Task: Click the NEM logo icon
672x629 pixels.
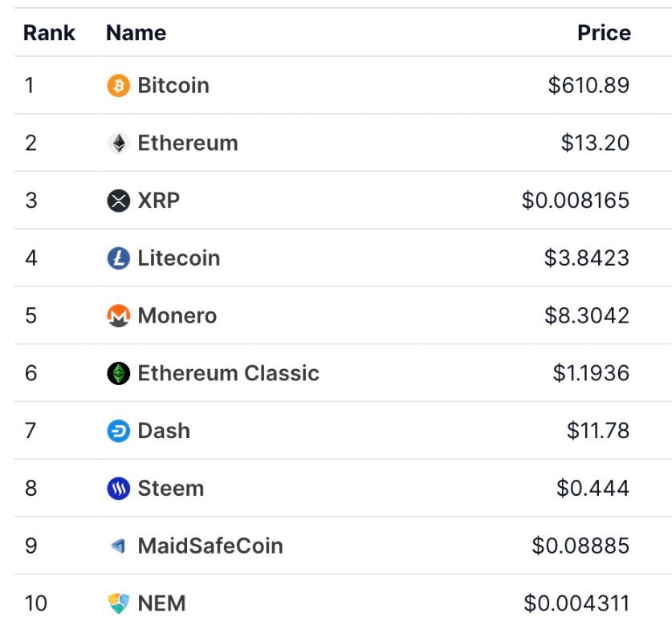Action: click(x=118, y=603)
